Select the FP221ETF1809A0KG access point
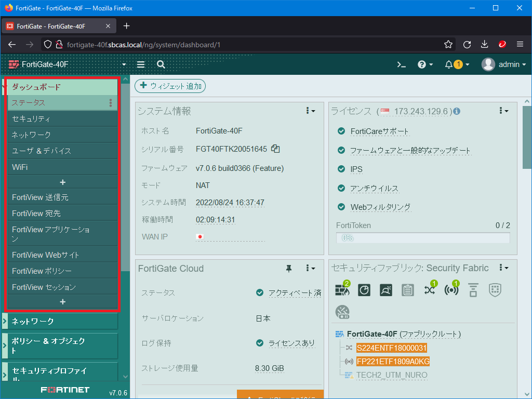The image size is (532, 399). [x=393, y=362]
